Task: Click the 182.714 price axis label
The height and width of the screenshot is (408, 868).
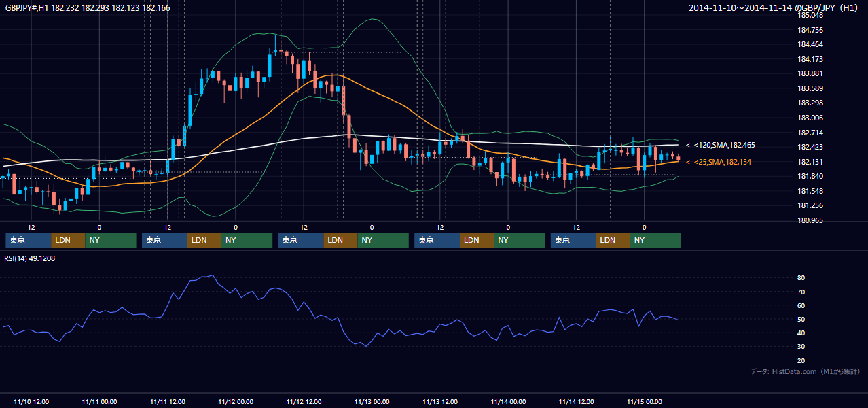Action: pos(810,133)
